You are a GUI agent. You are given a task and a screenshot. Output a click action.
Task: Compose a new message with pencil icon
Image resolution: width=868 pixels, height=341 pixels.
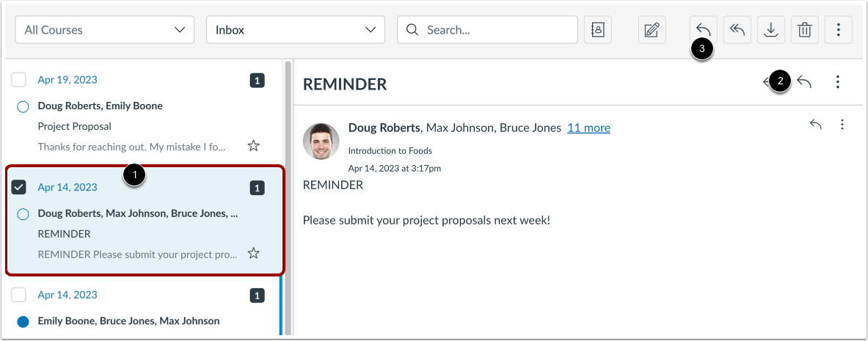coord(652,30)
